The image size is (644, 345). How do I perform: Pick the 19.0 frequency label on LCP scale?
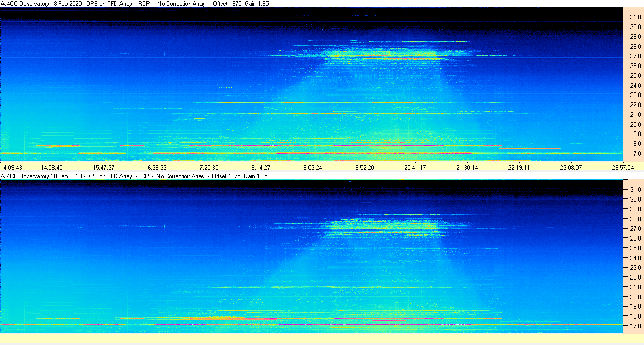pyautogui.click(x=636, y=307)
